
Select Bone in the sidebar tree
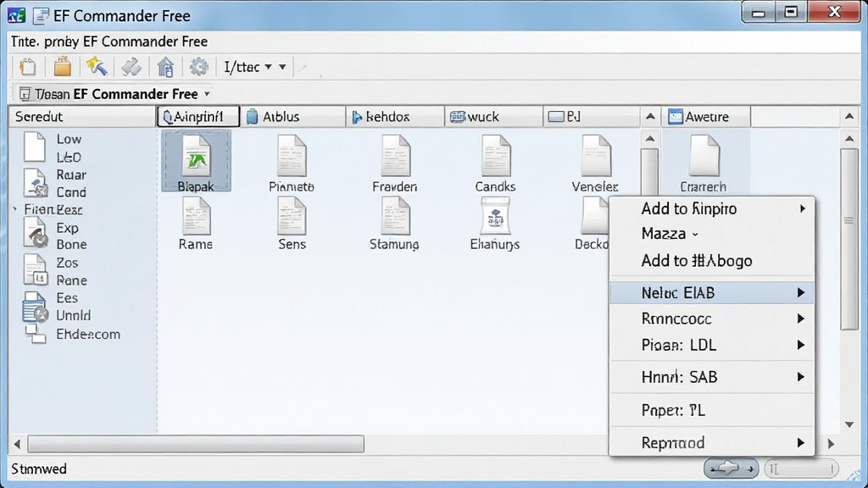coord(71,245)
